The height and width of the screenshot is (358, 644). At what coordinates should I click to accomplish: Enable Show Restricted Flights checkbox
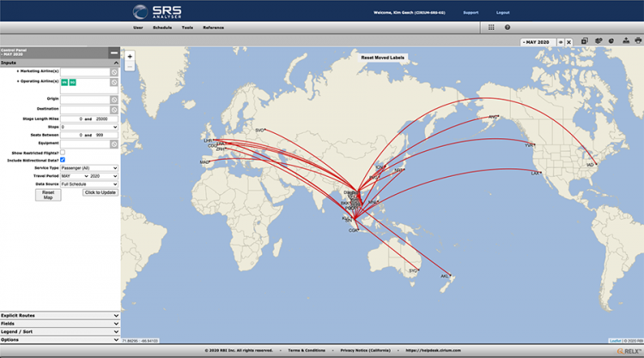(63, 152)
